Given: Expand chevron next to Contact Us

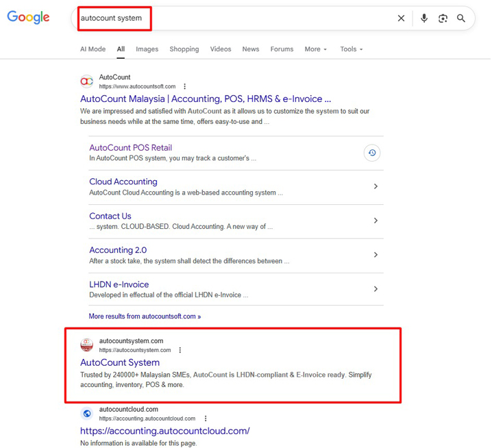Looking at the screenshot, I should (x=376, y=221).
